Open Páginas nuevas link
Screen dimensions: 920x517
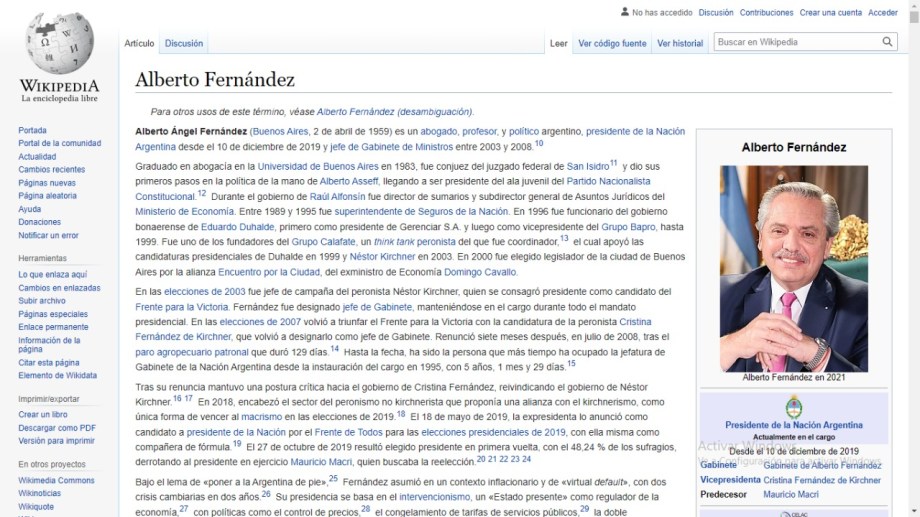[46, 183]
